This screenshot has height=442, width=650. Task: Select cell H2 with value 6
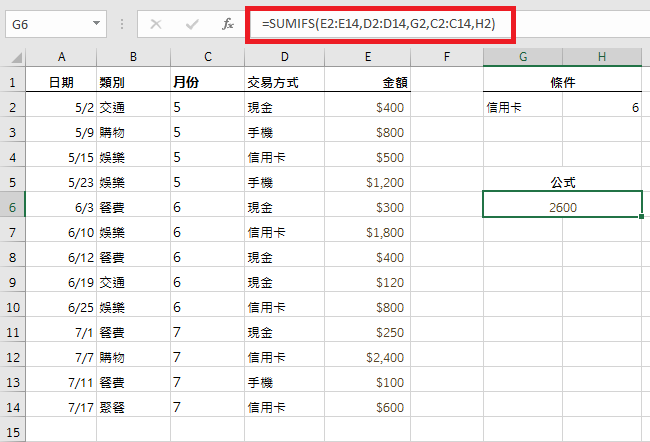click(602, 107)
